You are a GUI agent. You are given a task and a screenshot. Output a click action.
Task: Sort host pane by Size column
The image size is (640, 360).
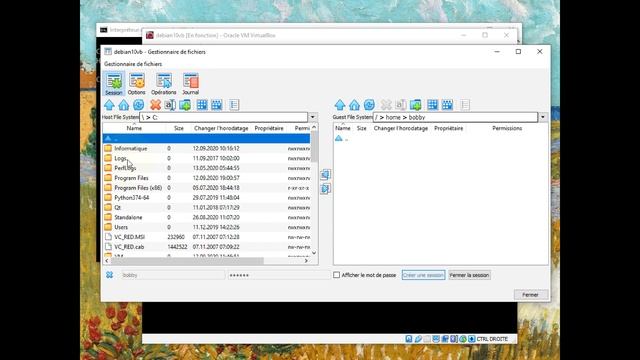point(179,128)
